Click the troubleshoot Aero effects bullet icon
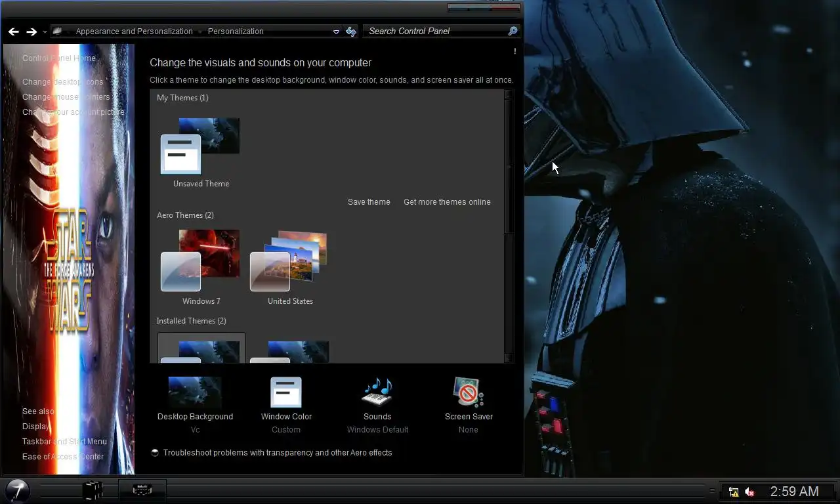The height and width of the screenshot is (504, 840). pos(155,453)
